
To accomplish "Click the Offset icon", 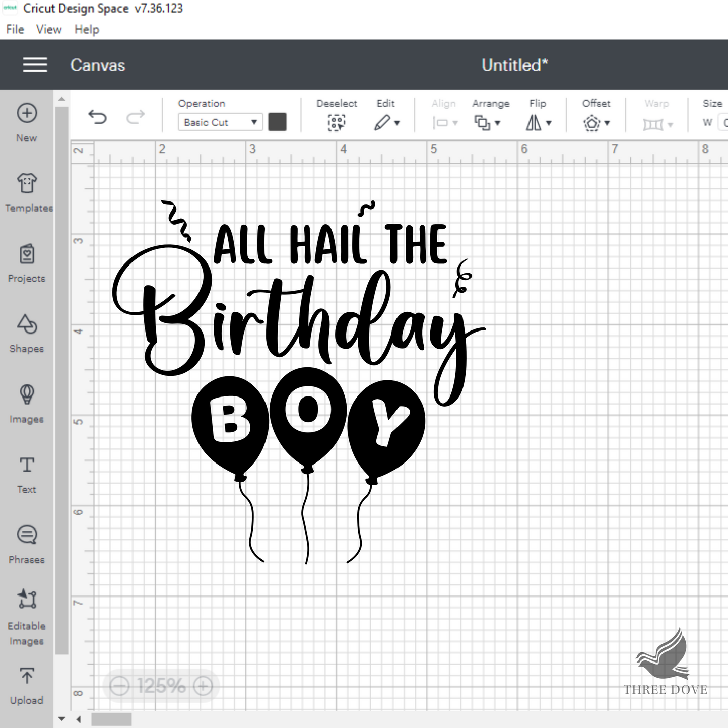I will tap(592, 123).
